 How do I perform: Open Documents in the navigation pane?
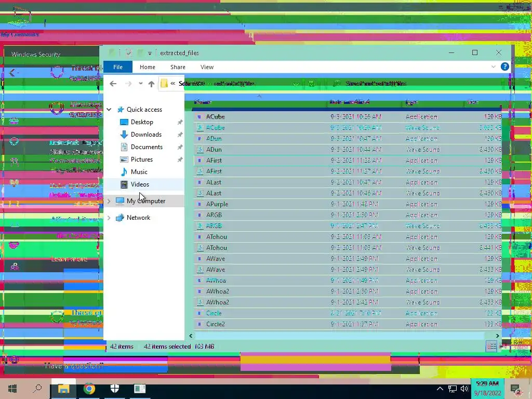(147, 147)
